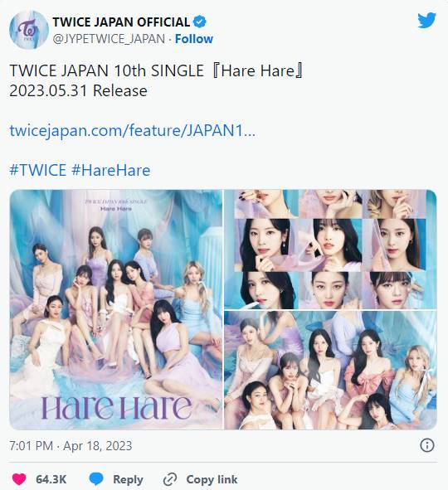The image size is (448, 490).
Task: Click the 64.3K likes count
Action: pos(51,479)
